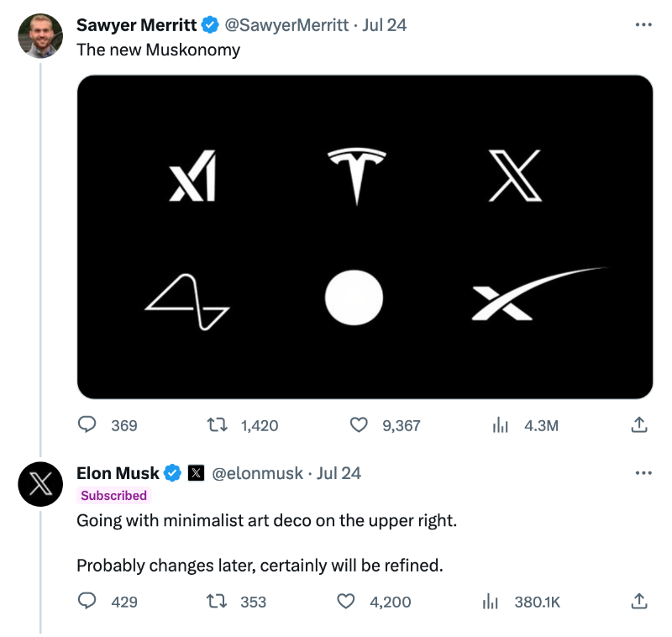The image size is (672, 637).
Task: Click the Subscribed badge
Action: point(113,495)
